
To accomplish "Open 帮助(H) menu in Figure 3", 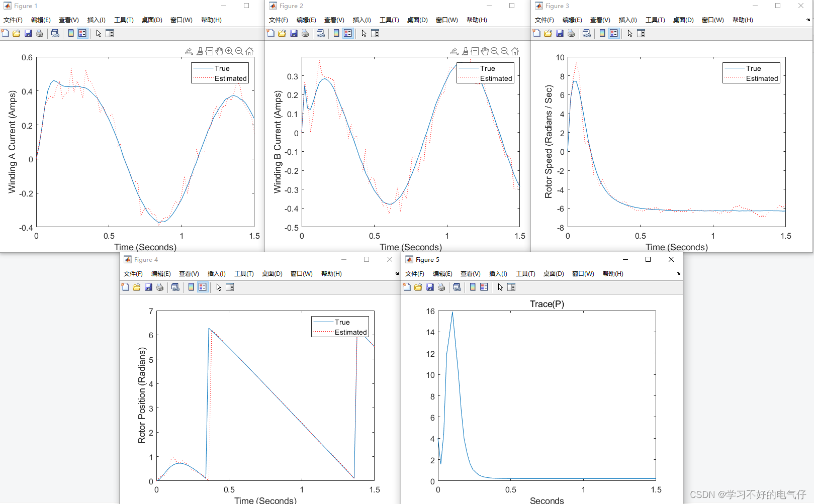I will 743,20.
